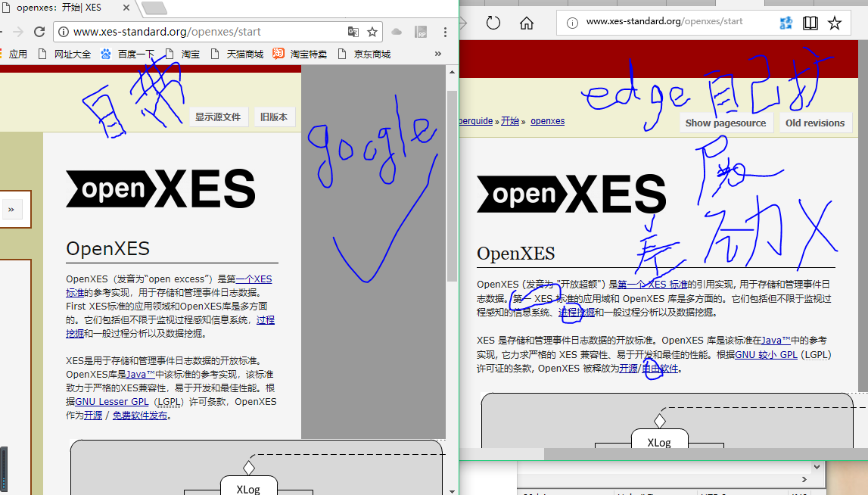The height and width of the screenshot is (495, 868).
Task: Click the XLog node in the Edge diagram
Action: 659,439
